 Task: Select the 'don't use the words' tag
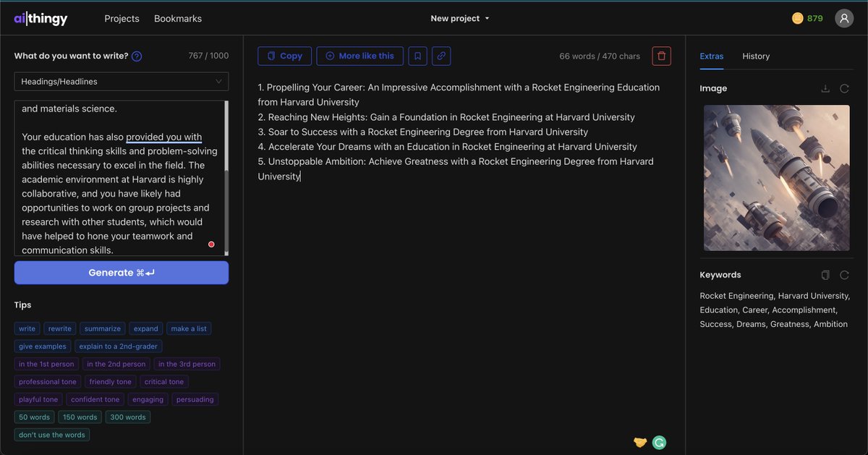coord(52,435)
